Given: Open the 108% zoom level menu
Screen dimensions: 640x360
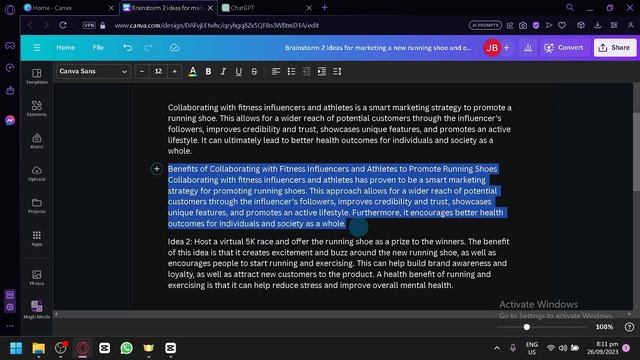Looking at the screenshot, I should pyautogui.click(x=604, y=327).
